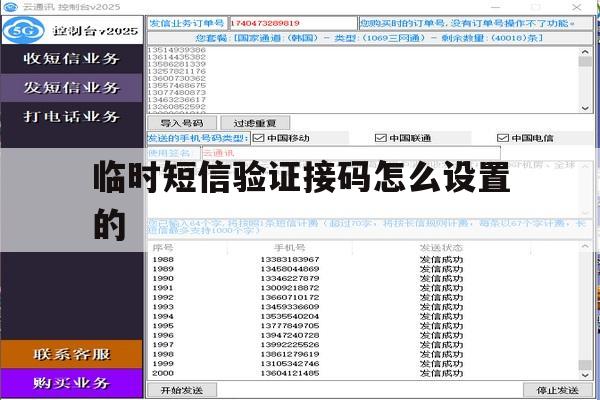Click the 购买业务 button
The height and width of the screenshot is (400, 600).
coord(72,383)
